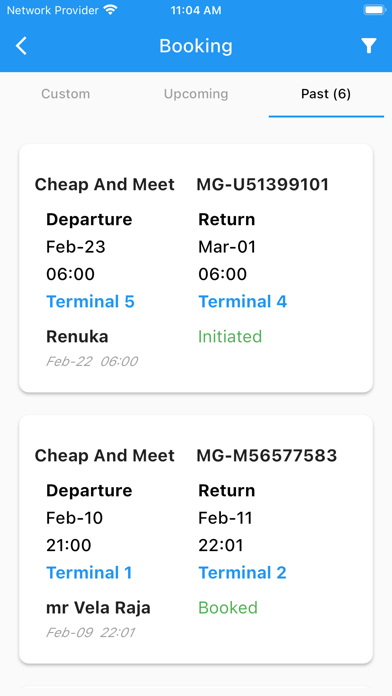Select customer name mr Vela Raja
This screenshot has width=392, height=696.
pos(98,608)
